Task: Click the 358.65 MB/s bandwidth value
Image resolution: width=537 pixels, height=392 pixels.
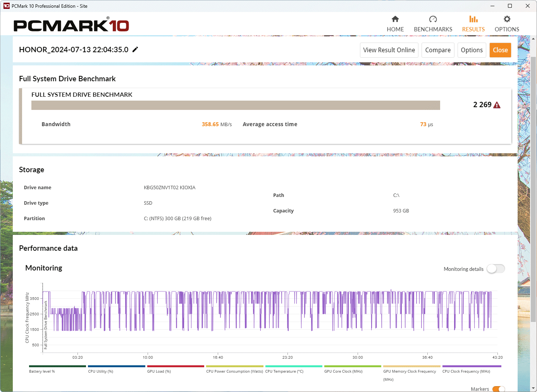Action: tap(217, 124)
